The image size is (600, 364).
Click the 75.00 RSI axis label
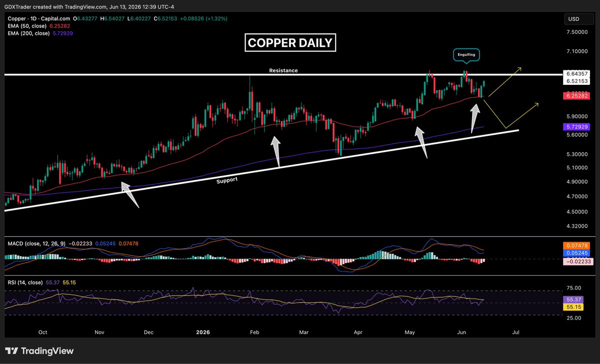click(573, 288)
